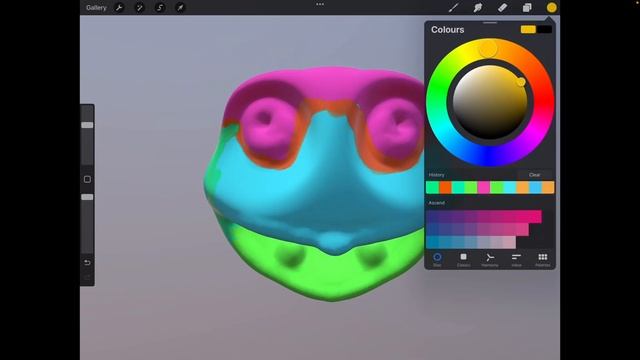Open the Layers panel
This screenshot has height=360, width=640.
(x=527, y=8)
